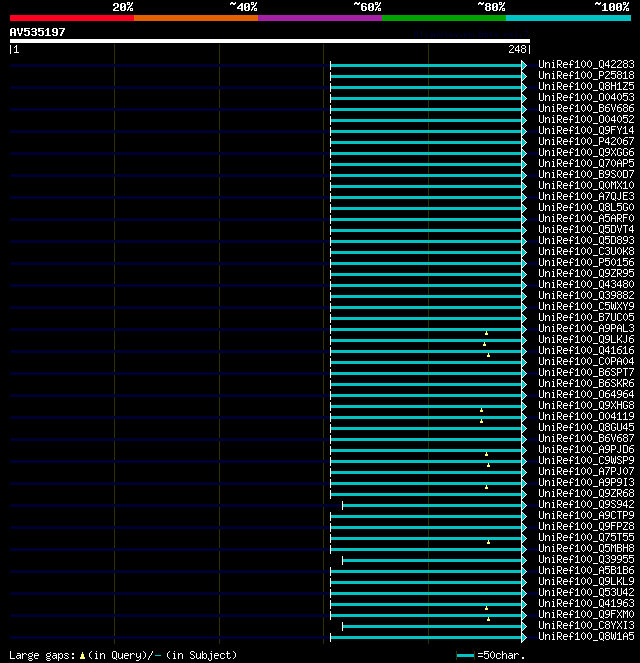Open the UniRef100_B6V686 entry

pos(586,108)
